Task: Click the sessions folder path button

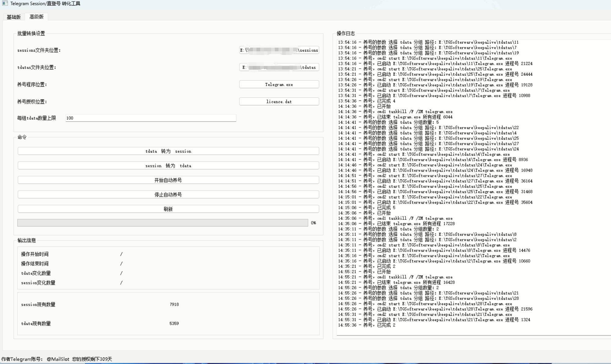Action: [279, 50]
